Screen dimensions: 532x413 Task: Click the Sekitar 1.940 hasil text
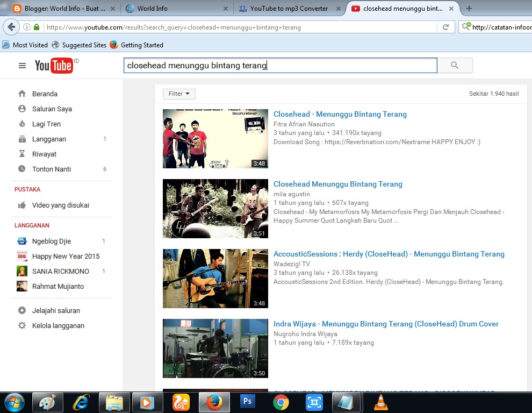(494, 94)
